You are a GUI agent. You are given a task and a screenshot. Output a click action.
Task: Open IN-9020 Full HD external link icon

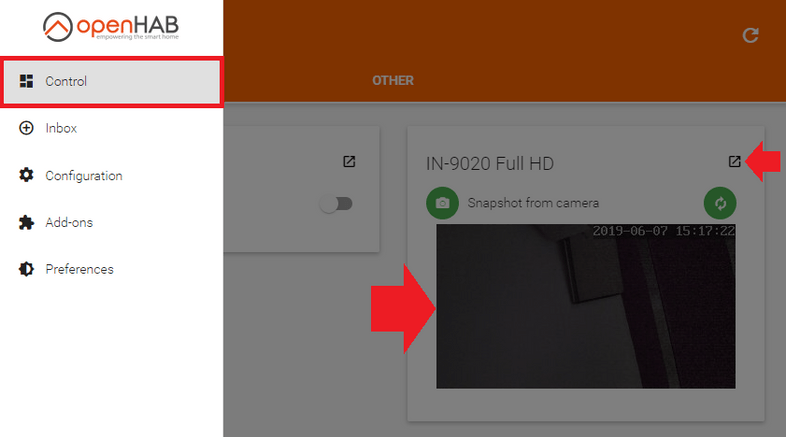point(734,161)
